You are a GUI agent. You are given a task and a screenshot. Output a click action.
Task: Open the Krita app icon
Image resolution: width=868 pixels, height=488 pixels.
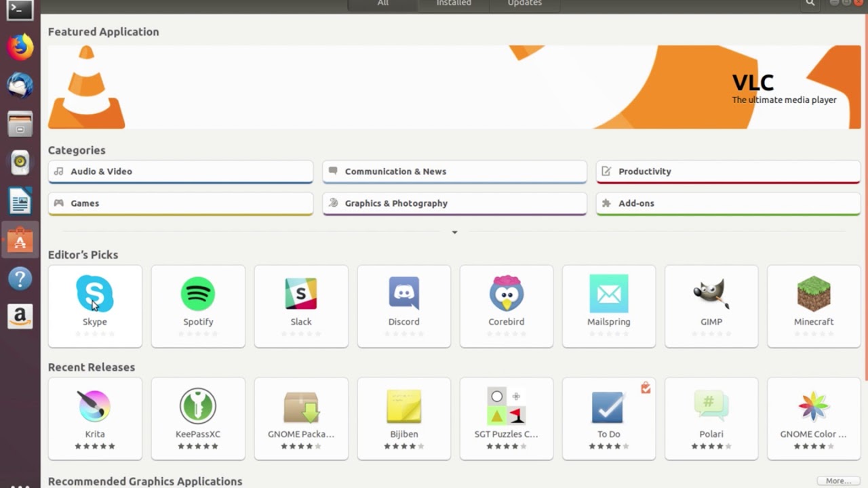[x=95, y=406]
